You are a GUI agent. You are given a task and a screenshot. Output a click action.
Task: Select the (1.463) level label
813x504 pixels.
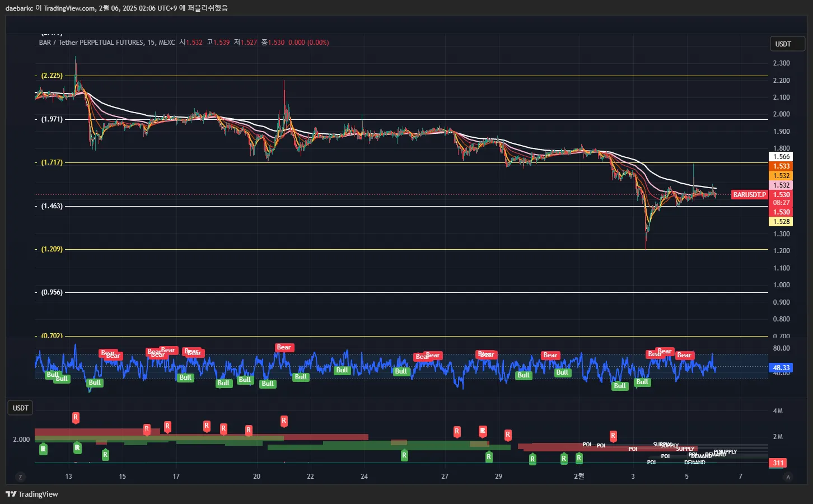click(x=52, y=206)
